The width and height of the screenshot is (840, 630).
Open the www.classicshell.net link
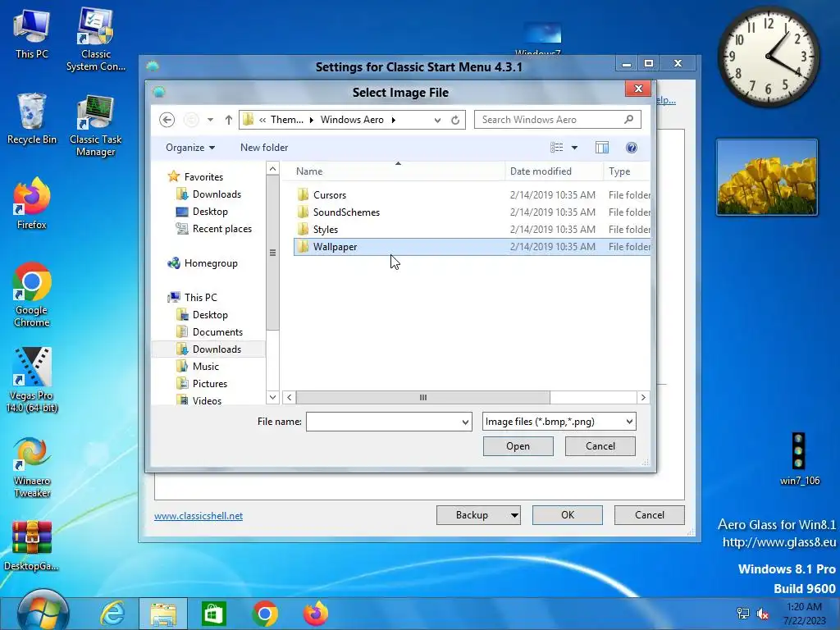(x=199, y=516)
